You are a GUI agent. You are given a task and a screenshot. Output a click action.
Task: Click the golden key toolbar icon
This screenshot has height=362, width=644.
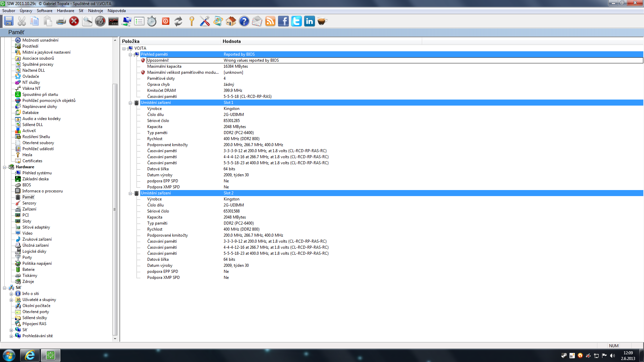(x=192, y=21)
